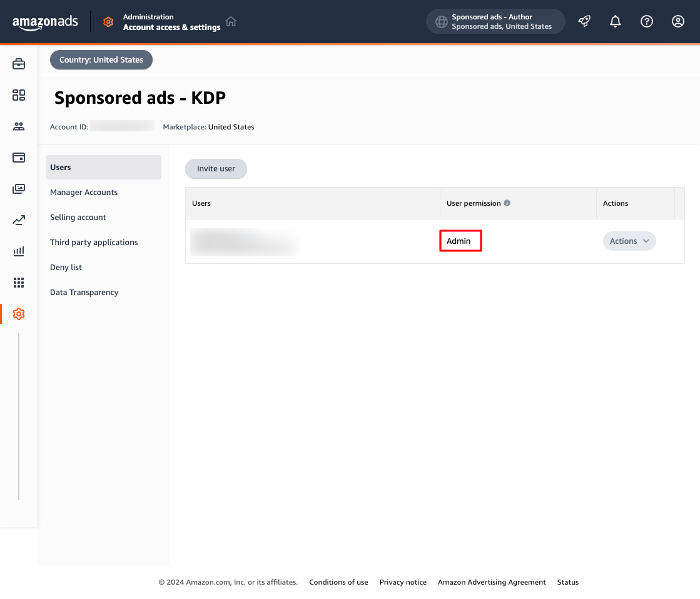This screenshot has height=599, width=700.
Task: Open the Sponsored ads - Author account switcher
Action: click(495, 22)
